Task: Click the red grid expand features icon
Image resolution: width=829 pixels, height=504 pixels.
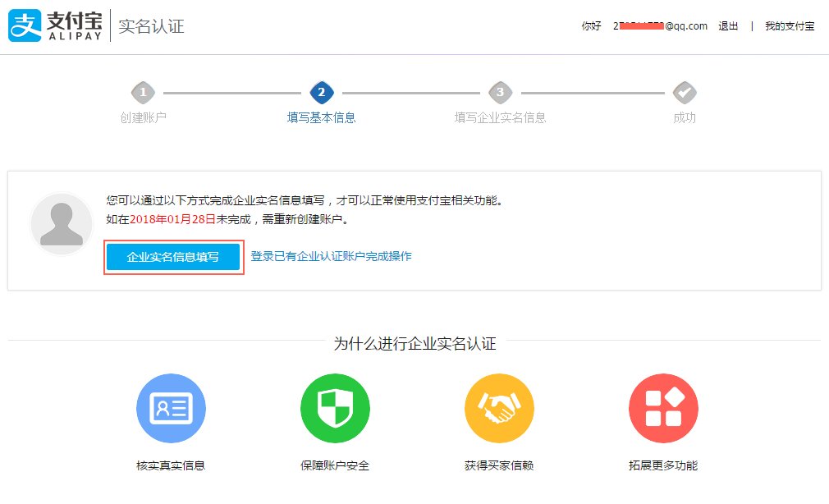Action: click(663, 408)
